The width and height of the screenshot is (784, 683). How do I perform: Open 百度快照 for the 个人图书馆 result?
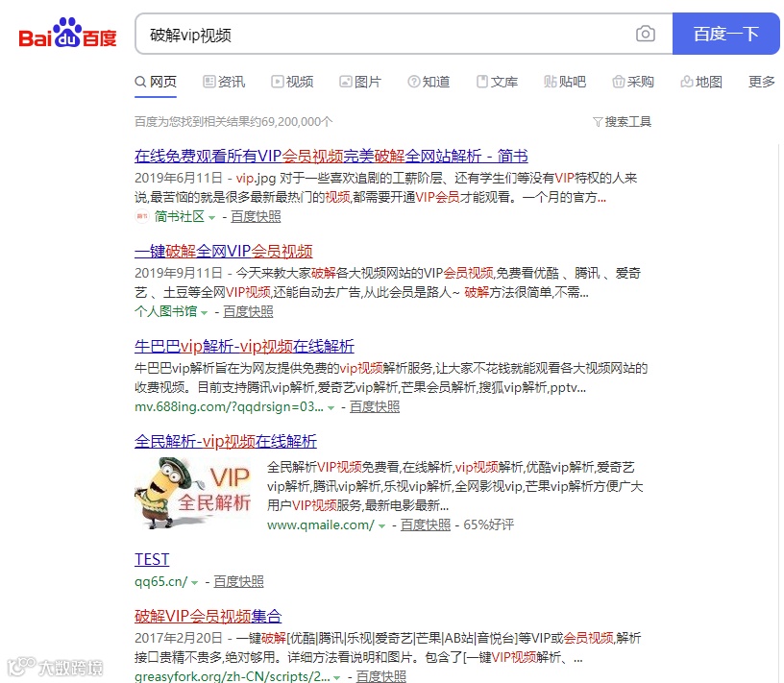point(248,312)
